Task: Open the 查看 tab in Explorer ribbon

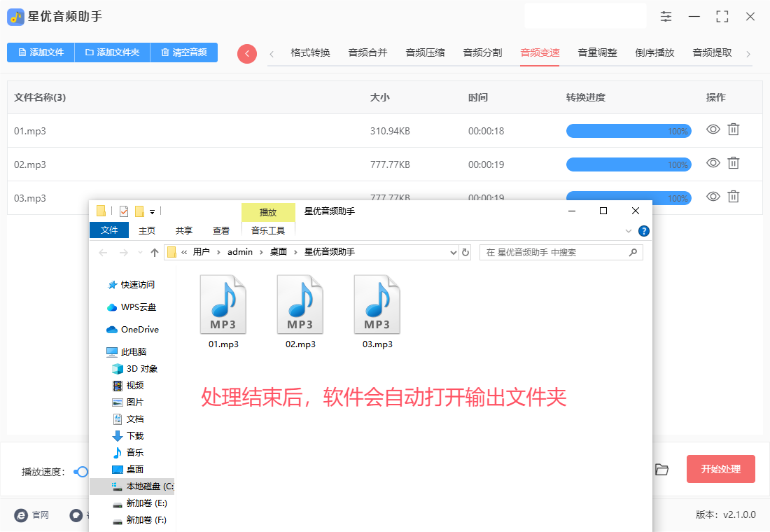Action: 221,230
